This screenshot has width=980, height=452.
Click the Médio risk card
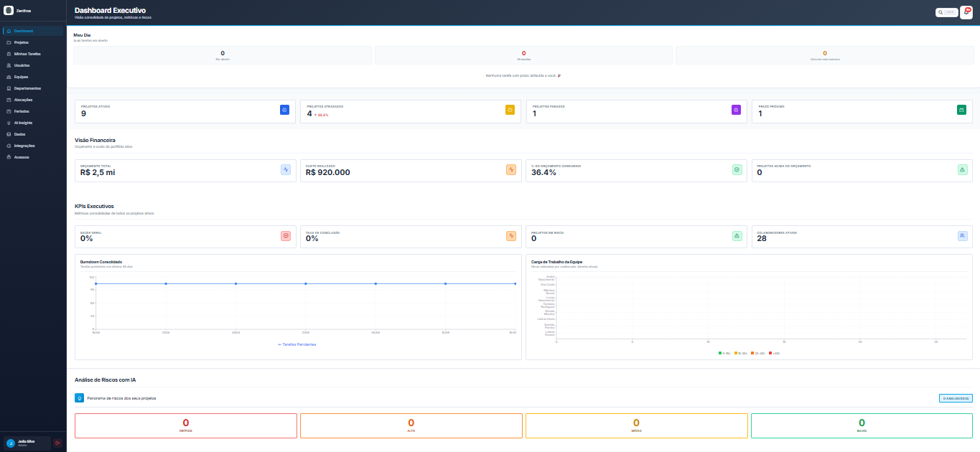(x=637, y=425)
